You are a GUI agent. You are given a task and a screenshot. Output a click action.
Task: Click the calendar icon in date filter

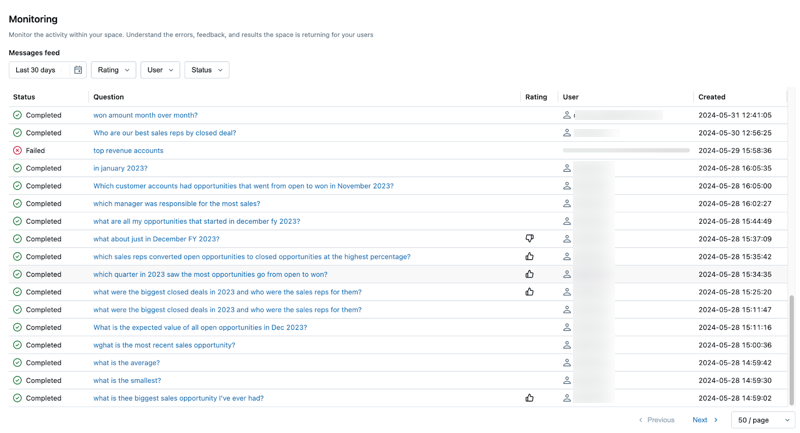pos(78,70)
